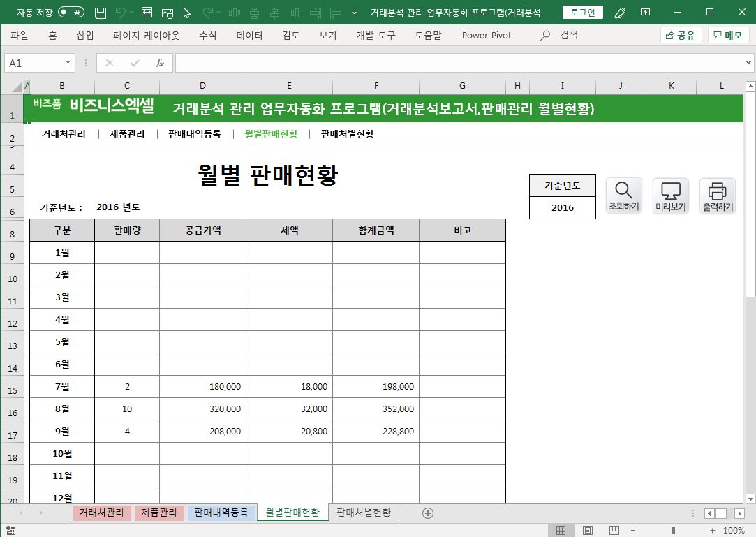Open the ribbon display options icon
756x537 pixels.
click(646, 13)
